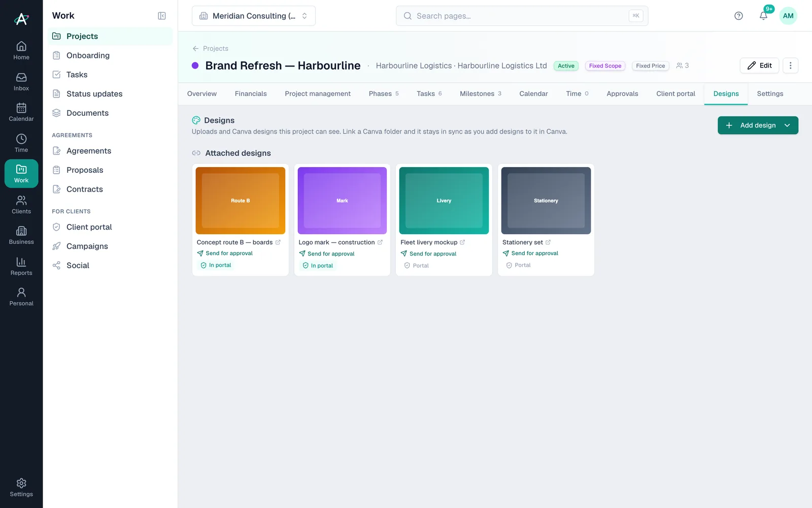This screenshot has height=508, width=812.
Task: Toggle Portal for Fleet livery mockup
Action: 417,266
